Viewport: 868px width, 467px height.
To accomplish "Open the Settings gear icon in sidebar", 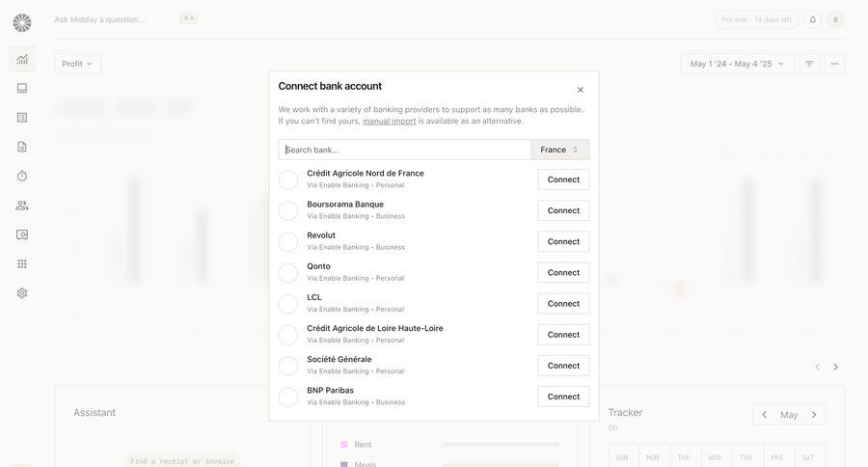I will 22,293.
